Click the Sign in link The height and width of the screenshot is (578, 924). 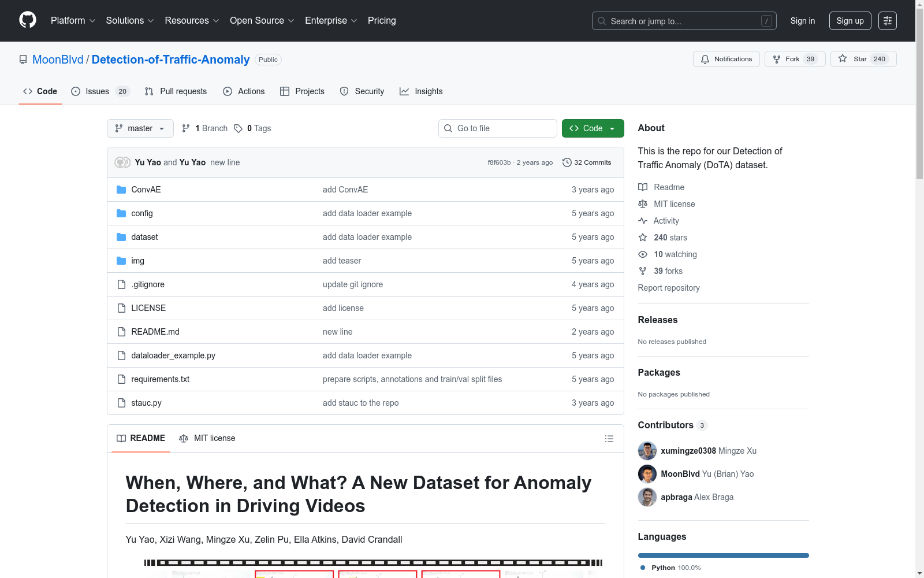pyautogui.click(x=803, y=21)
